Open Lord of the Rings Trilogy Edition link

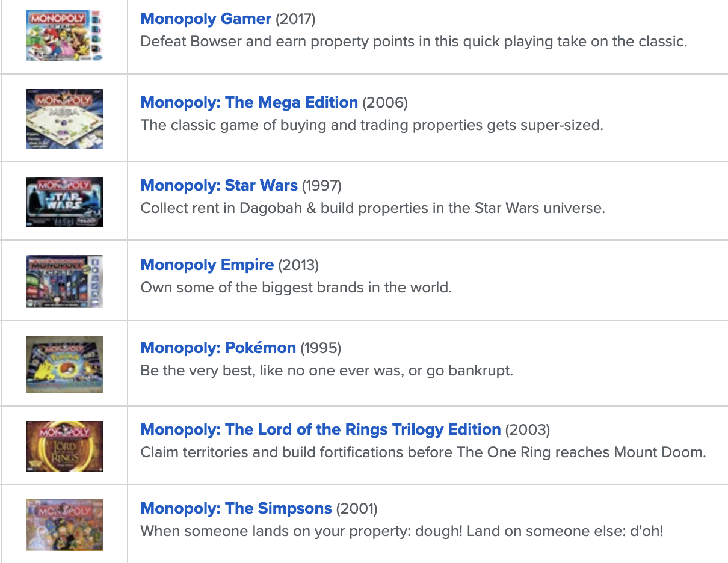point(321,429)
